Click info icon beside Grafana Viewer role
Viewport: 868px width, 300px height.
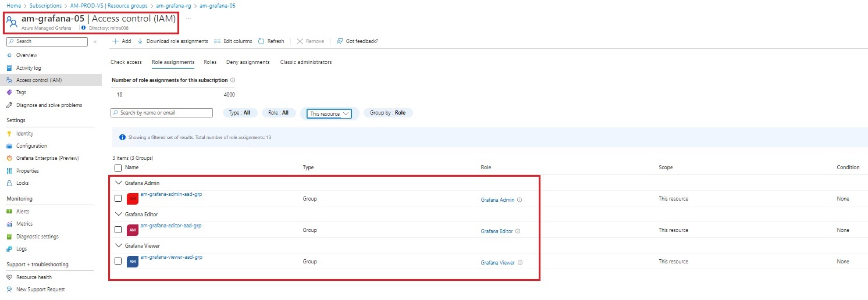[x=520, y=263]
